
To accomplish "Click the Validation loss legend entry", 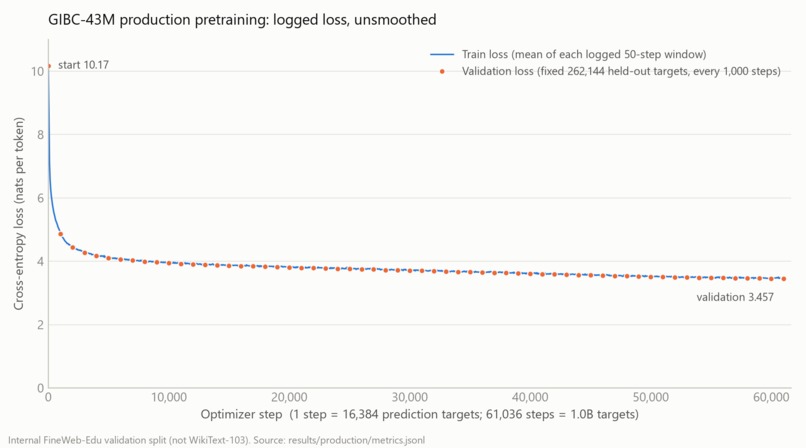I will (x=609, y=71).
